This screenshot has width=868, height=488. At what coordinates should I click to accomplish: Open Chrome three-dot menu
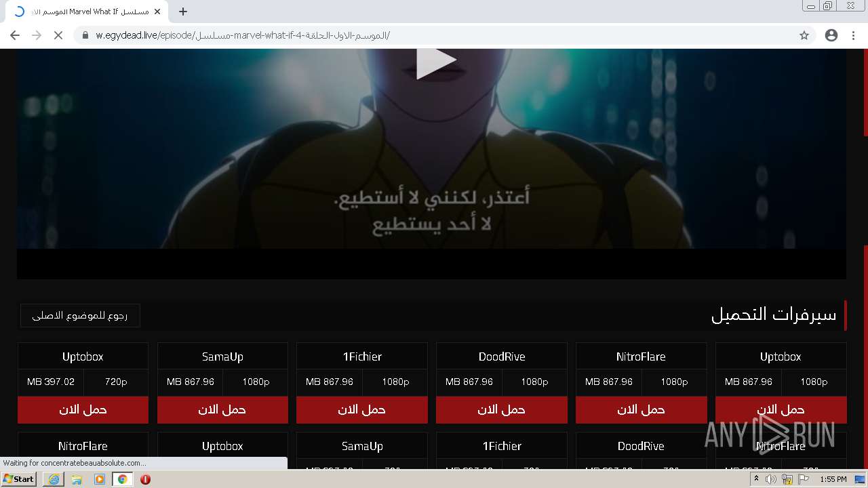coord(853,35)
